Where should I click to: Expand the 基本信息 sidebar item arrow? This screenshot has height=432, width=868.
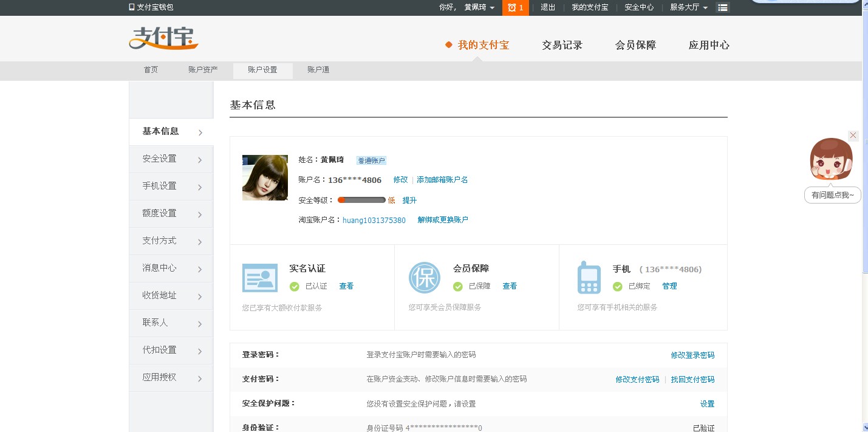200,132
